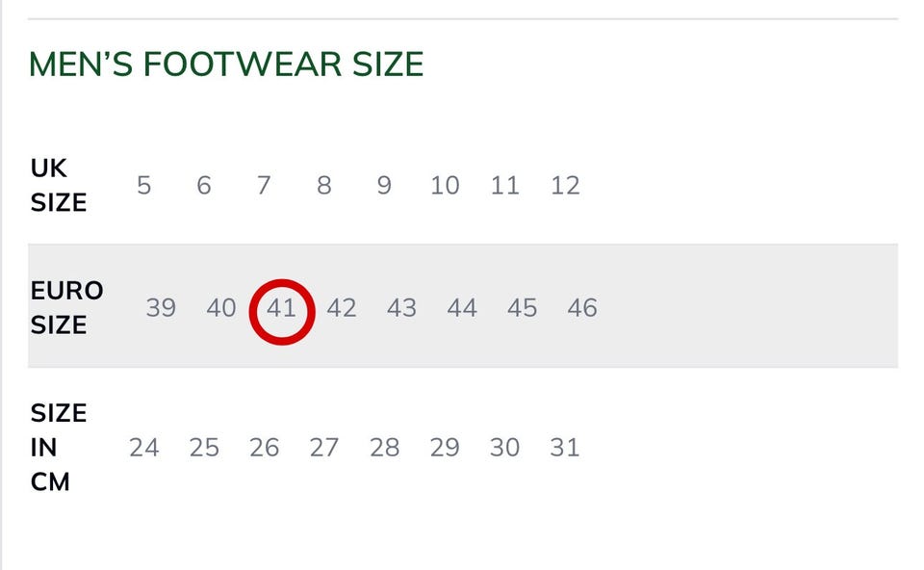The height and width of the screenshot is (570, 924).
Task: Click the 26 cm size value
Action: tap(264, 448)
